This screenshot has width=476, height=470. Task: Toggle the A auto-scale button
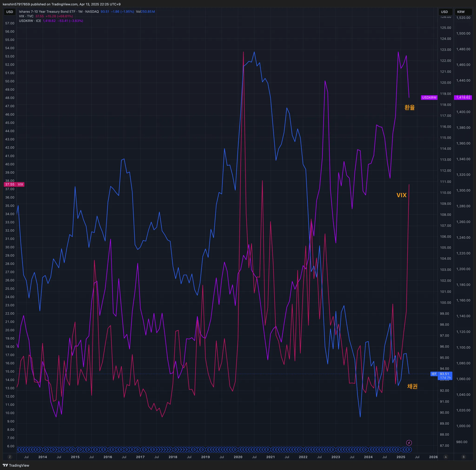[x=446, y=457]
